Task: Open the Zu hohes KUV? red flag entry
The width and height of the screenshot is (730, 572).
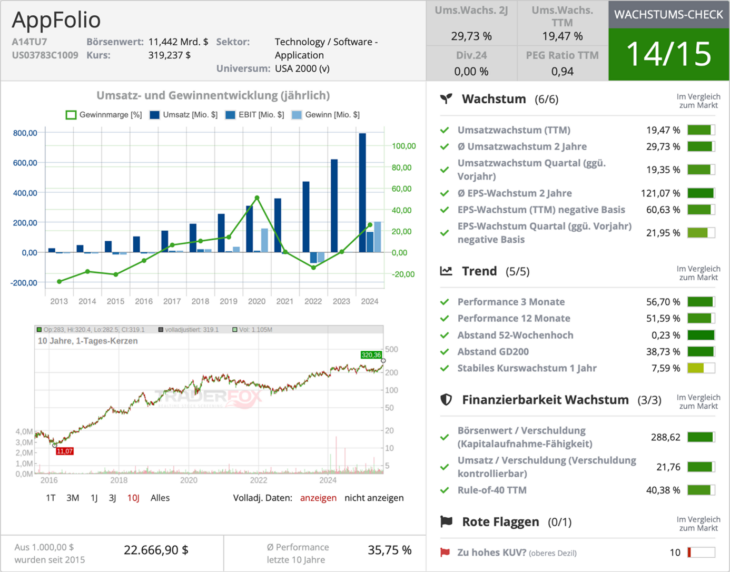Action: (517, 552)
